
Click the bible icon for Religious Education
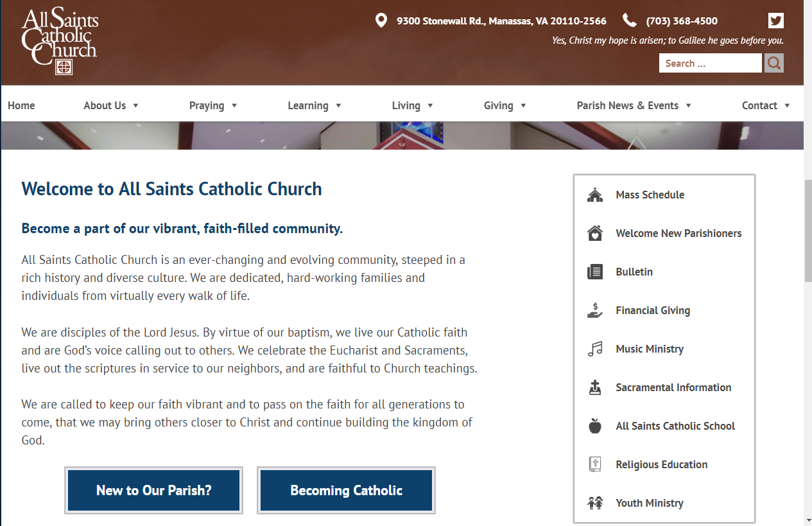point(595,464)
